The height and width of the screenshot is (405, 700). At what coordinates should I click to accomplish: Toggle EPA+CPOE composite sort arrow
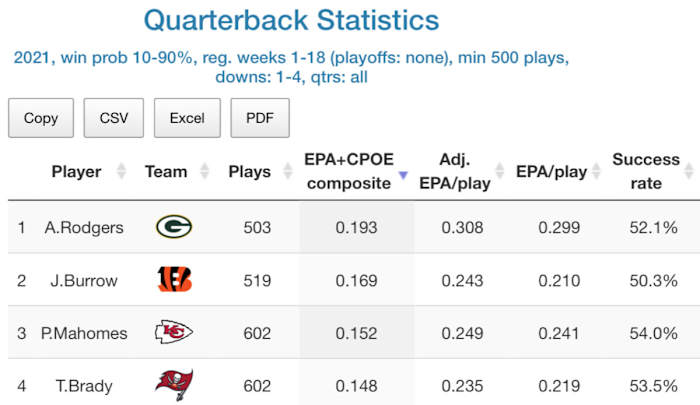coord(403,176)
